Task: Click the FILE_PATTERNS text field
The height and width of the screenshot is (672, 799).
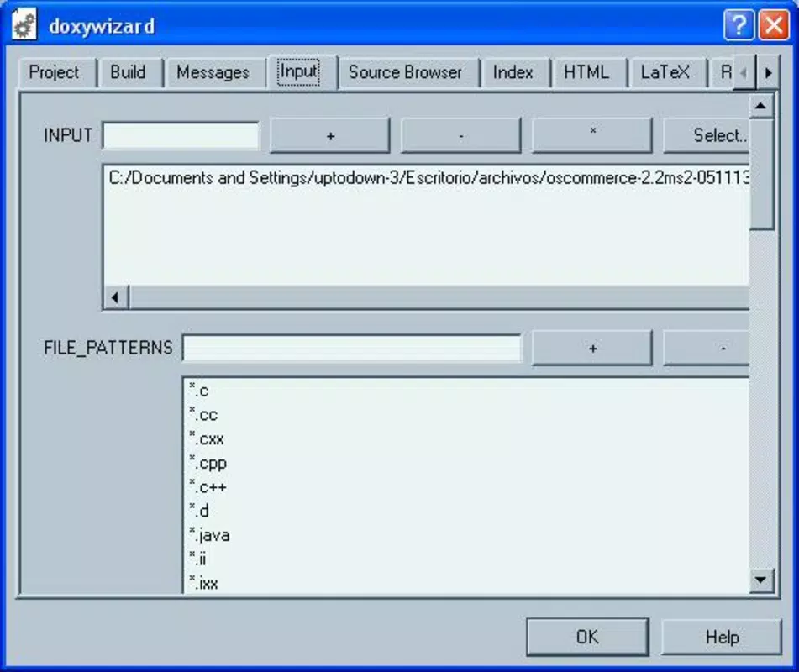Action: tap(352, 348)
